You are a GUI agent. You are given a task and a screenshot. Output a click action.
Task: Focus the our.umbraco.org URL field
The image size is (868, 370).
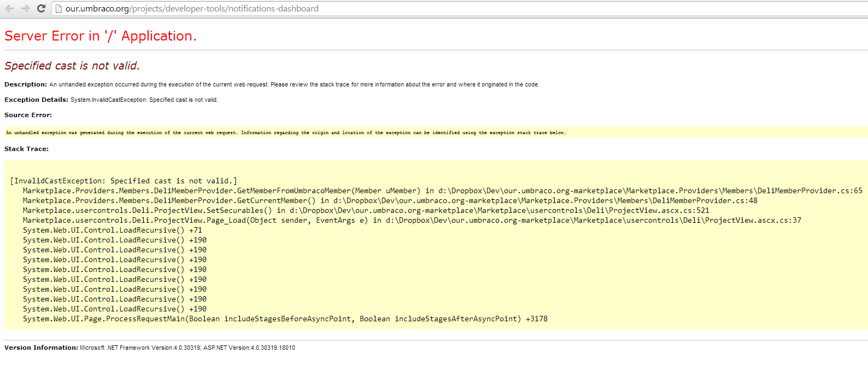point(459,8)
